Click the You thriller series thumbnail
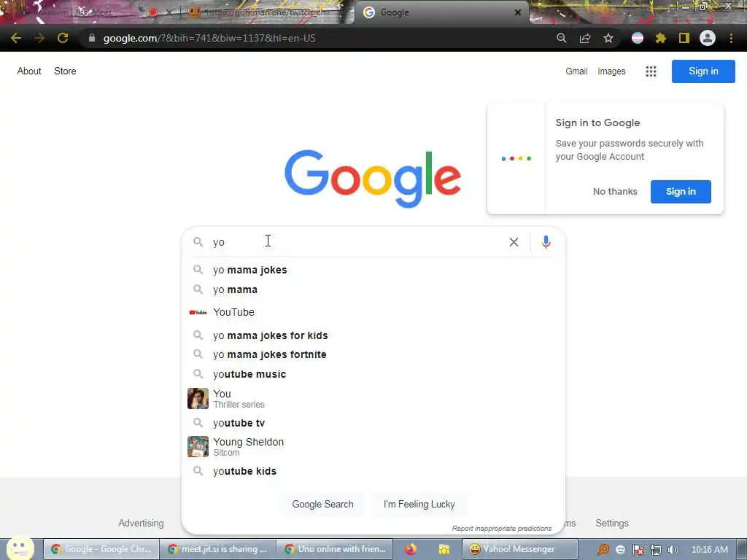This screenshot has height=560, width=747. [x=198, y=399]
